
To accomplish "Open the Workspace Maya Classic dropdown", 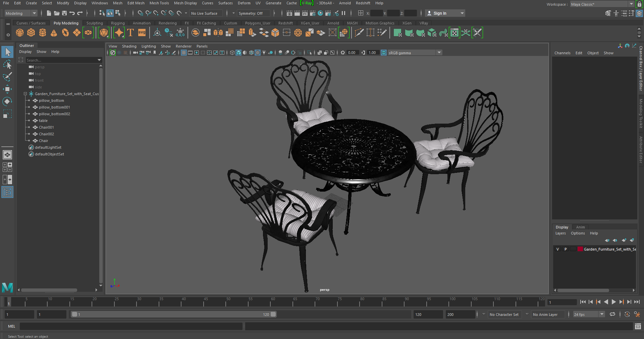I will coord(602,4).
